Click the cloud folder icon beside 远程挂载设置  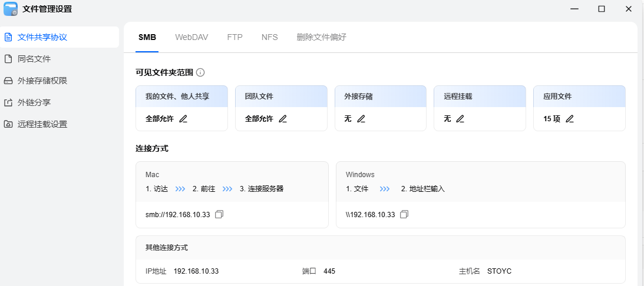(x=8, y=124)
